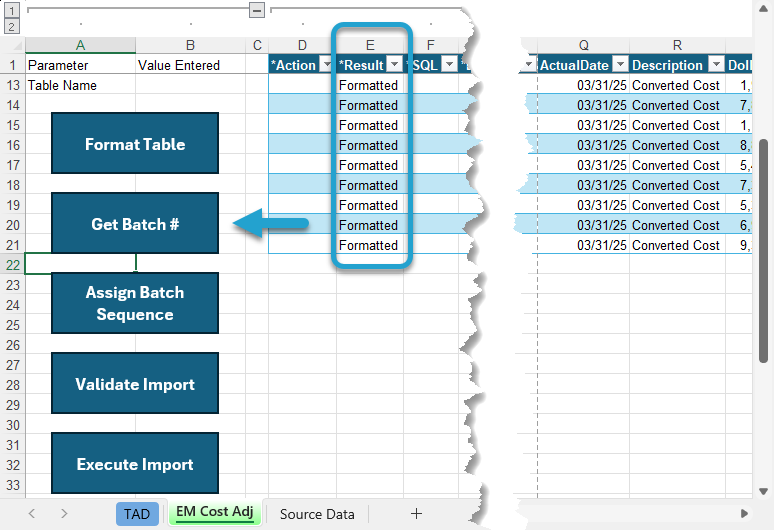Click 'Formatted' cell in row 15

pyautogui.click(x=370, y=125)
